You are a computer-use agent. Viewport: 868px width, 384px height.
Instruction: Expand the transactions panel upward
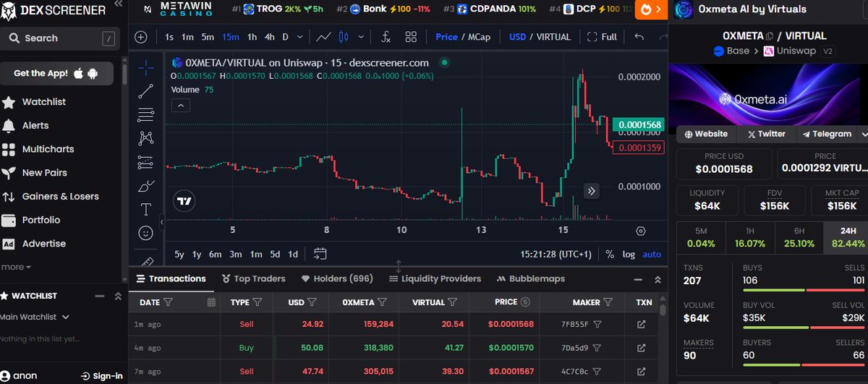click(658, 279)
